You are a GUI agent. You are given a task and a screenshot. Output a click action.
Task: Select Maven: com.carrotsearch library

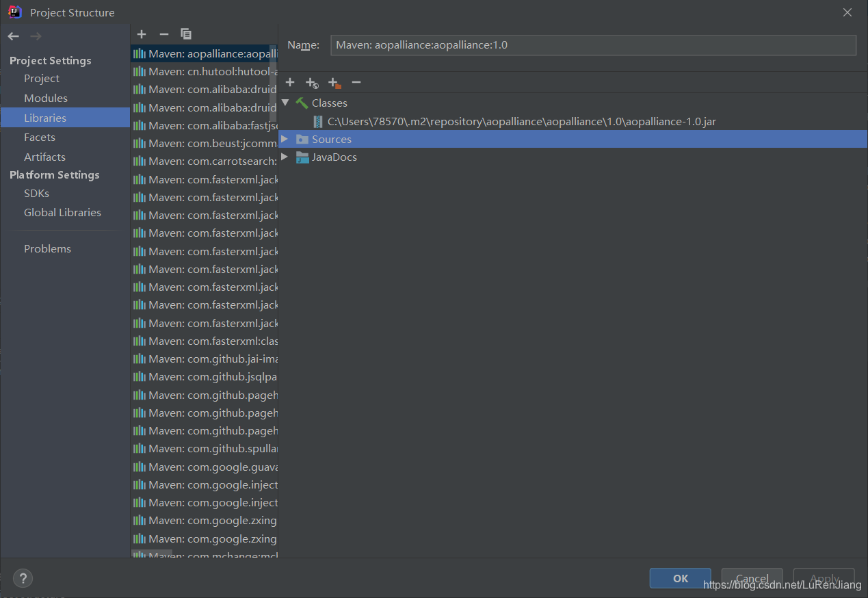coord(204,161)
